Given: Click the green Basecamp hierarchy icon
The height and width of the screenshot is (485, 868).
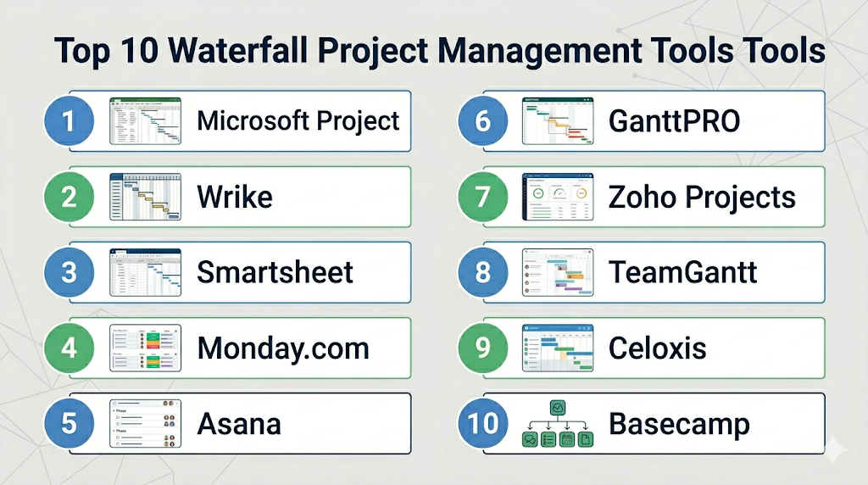Looking at the screenshot, I should pyautogui.click(x=556, y=423).
